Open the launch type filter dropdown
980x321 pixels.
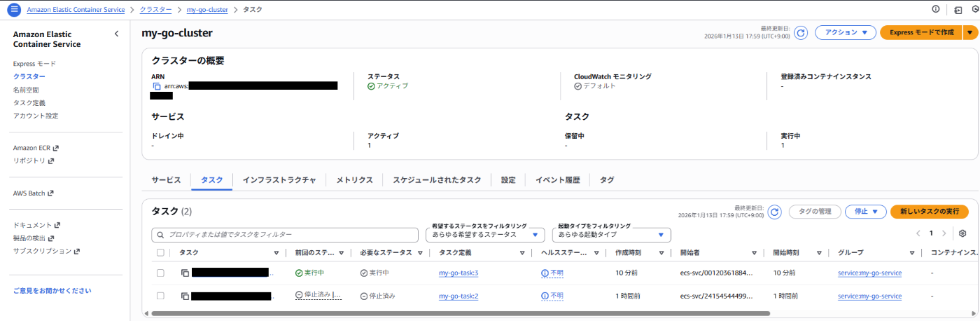coord(611,235)
